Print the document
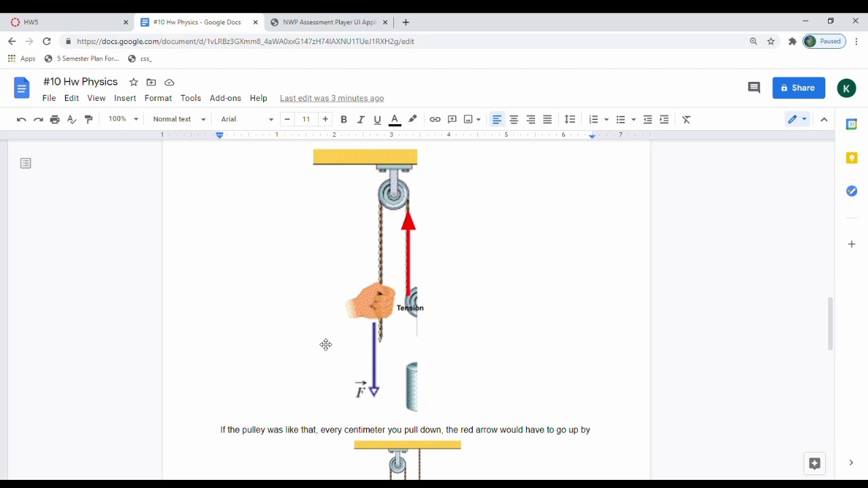 55,119
